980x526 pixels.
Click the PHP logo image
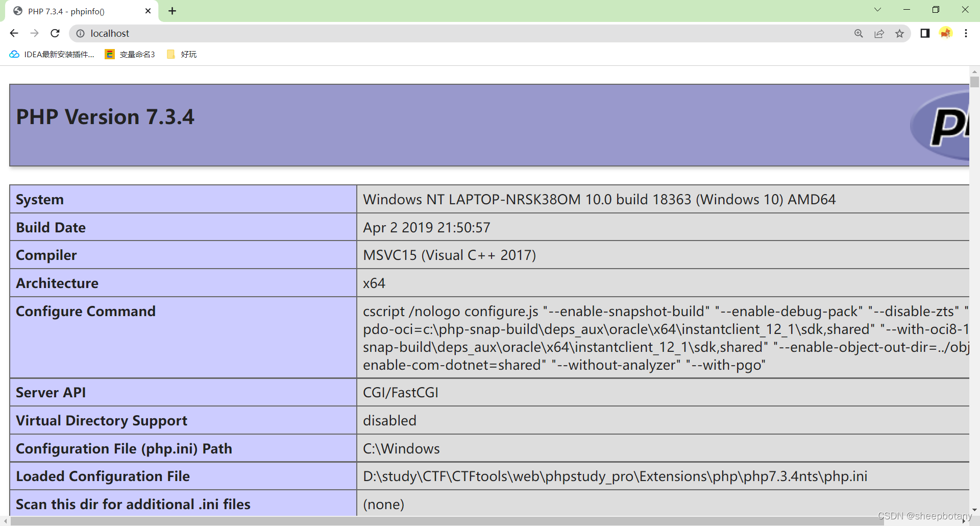point(940,125)
